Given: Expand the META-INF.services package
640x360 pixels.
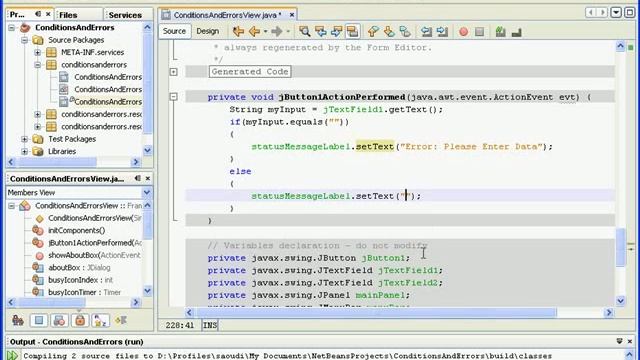Looking at the screenshot, I should point(38,52).
